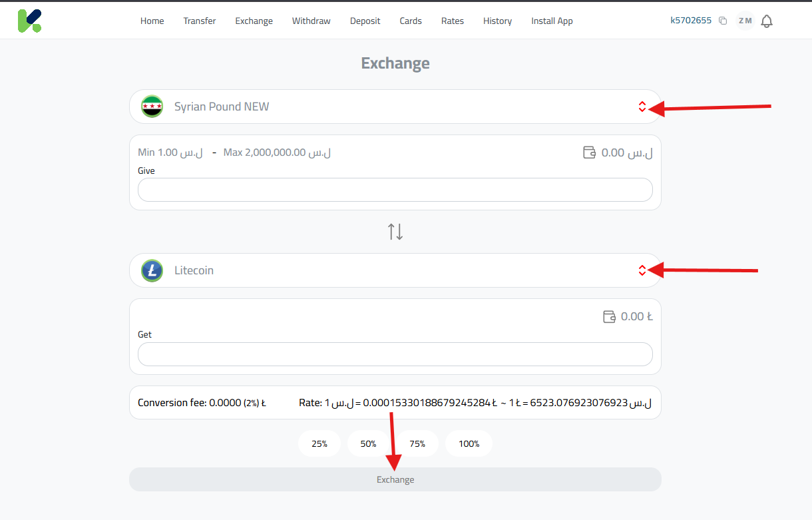
Task: Select the 50% amount button
Action: point(368,443)
